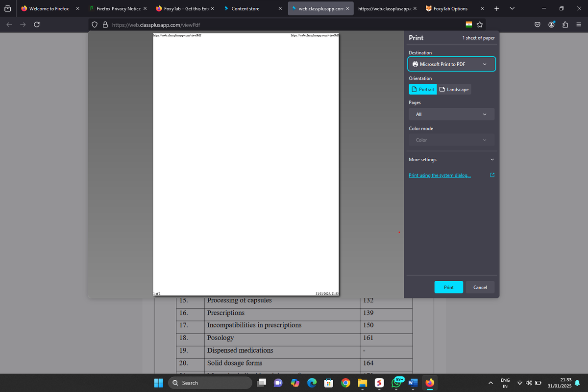Click the Solid dosage forms entry
The width and height of the screenshot is (588, 392).
coord(235,363)
